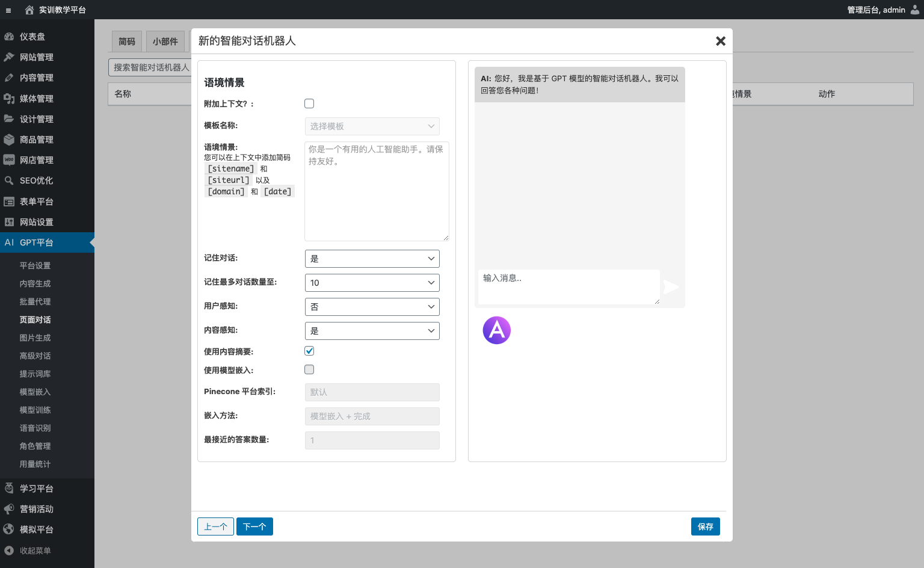
Task: Click the media icon for 媒体管理
Action: click(x=9, y=99)
